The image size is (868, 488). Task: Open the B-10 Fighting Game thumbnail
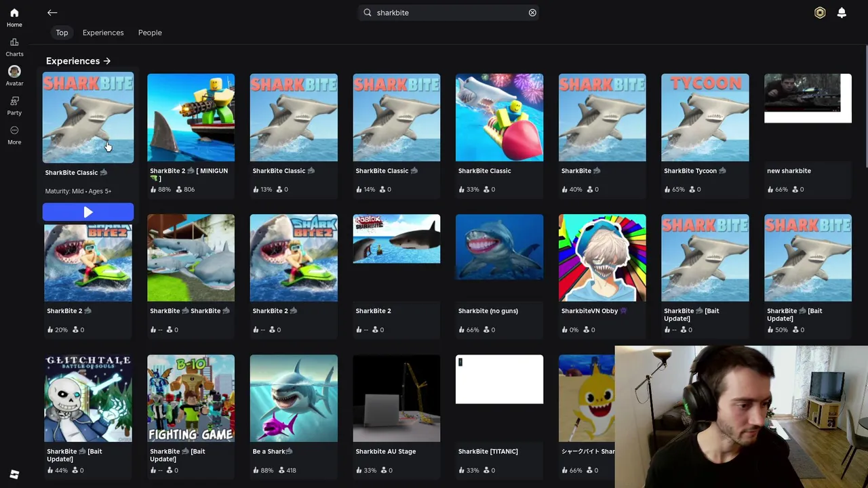point(191,398)
